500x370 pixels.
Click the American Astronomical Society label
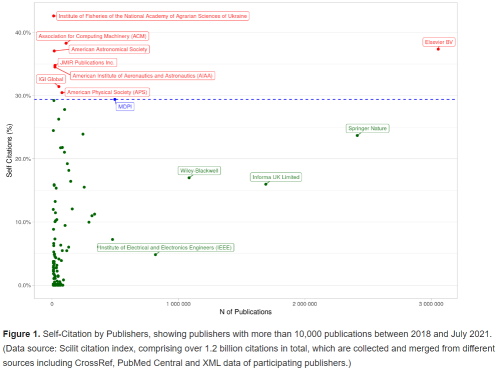pyautogui.click(x=109, y=49)
